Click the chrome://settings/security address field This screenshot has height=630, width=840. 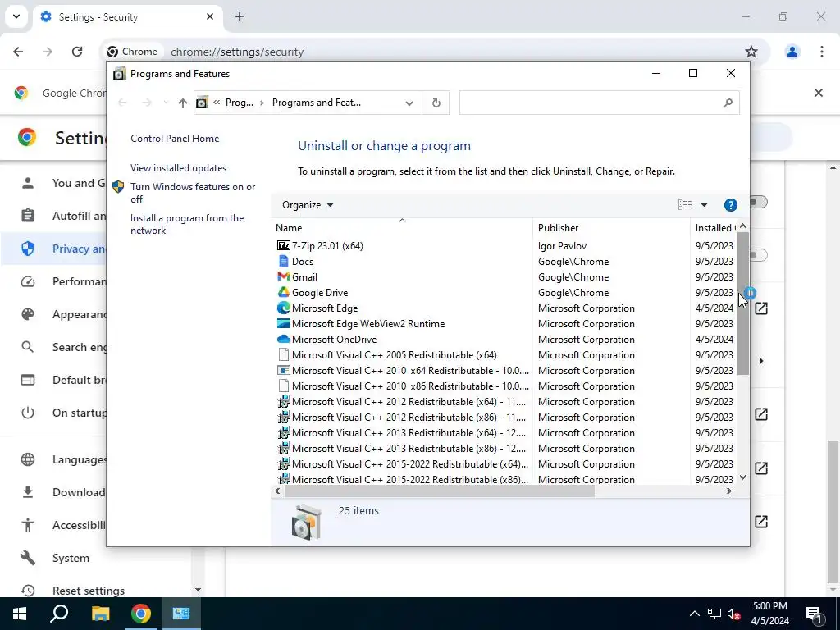pyautogui.click(x=237, y=52)
